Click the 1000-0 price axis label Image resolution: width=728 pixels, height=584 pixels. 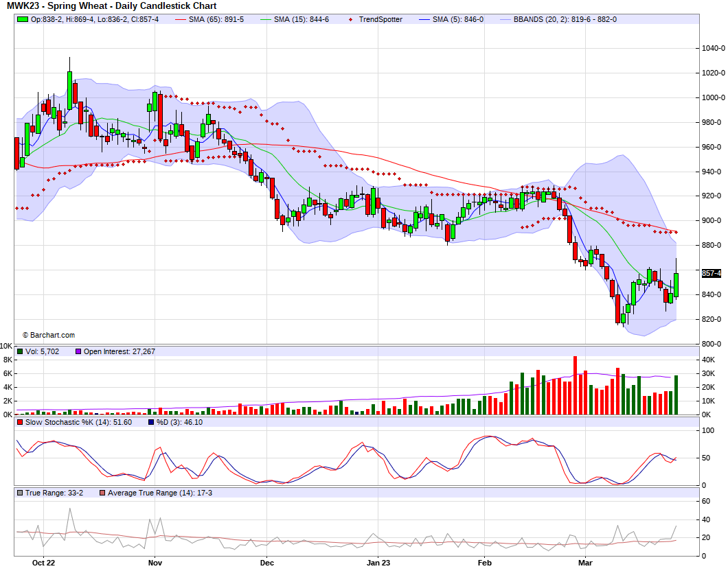tap(714, 97)
